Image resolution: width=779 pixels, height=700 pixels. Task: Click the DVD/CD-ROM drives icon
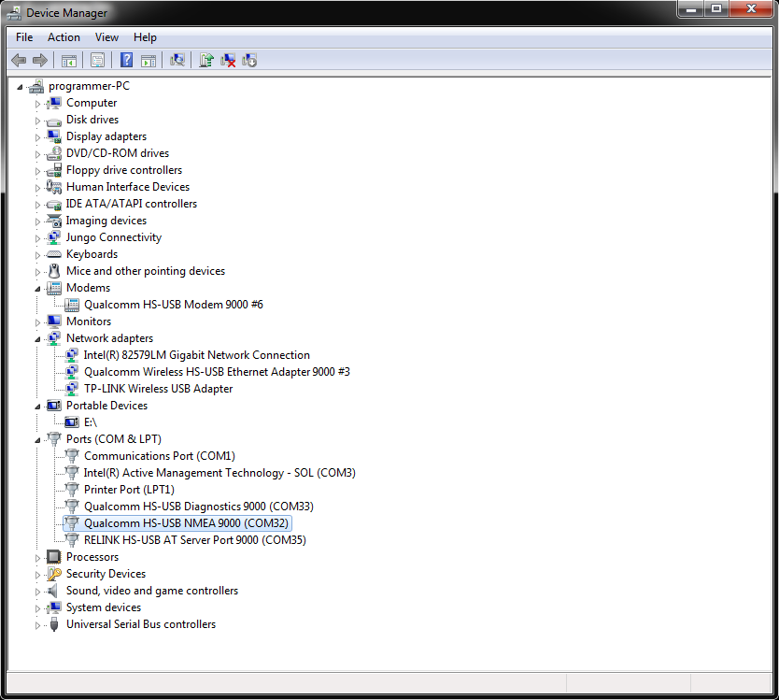(x=53, y=153)
